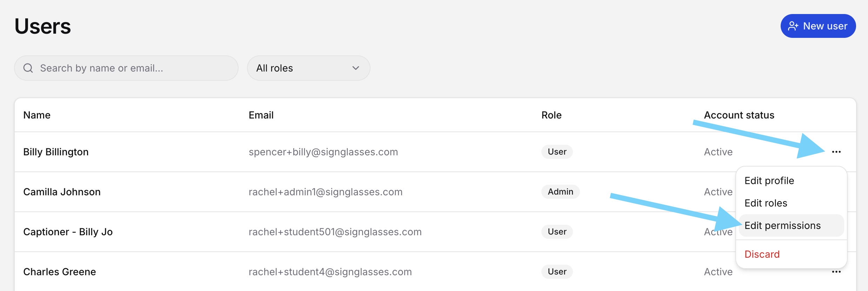868x291 pixels.
Task: Click the search magnifier icon
Action: (x=28, y=68)
